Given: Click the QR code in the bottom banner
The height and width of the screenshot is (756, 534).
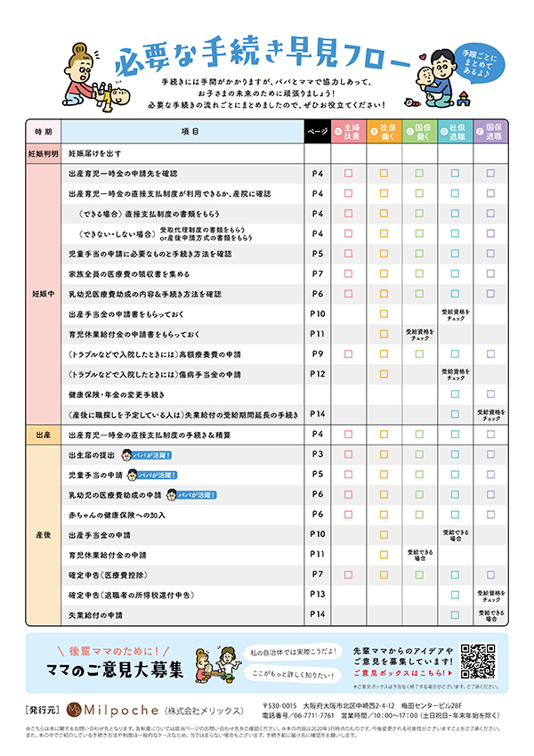Looking at the screenshot, I should point(478,661).
